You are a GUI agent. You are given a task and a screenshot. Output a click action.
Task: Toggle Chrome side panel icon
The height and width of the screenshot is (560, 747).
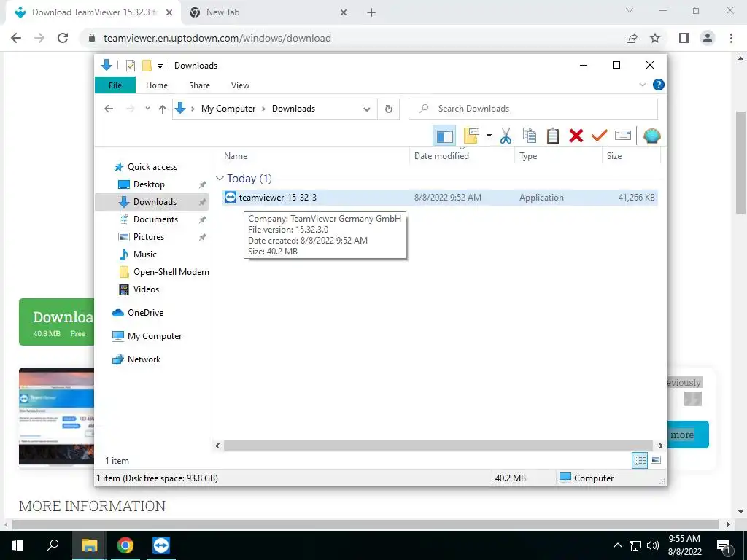[x=684, y=38]
